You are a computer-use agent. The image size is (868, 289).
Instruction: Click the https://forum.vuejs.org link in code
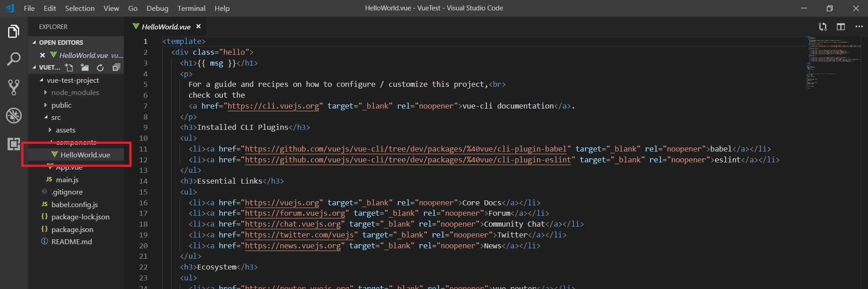tap(295, 213)
